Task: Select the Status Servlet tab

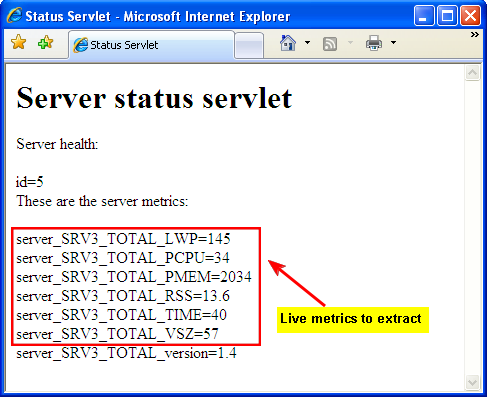Action: [x=152, y=45]
